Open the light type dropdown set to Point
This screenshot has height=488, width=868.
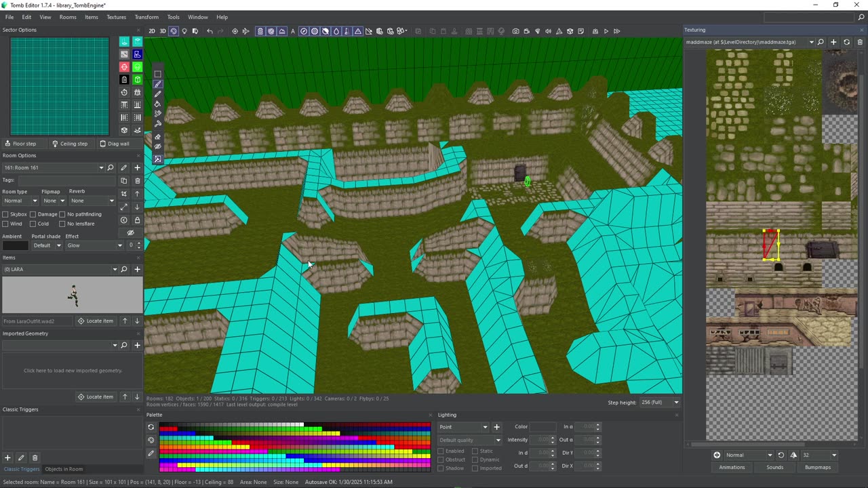pyautogui.click(x=463, y=427)
